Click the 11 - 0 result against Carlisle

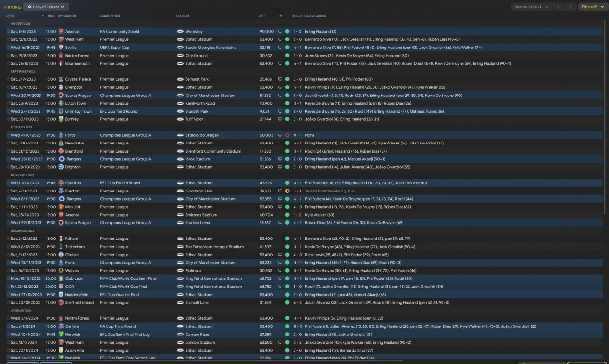click(297, 326)
